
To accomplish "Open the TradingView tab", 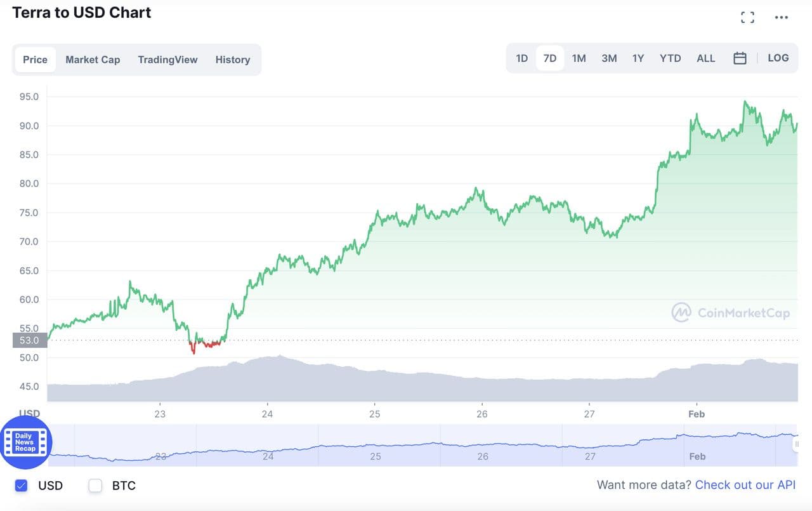I will (167, 60).
